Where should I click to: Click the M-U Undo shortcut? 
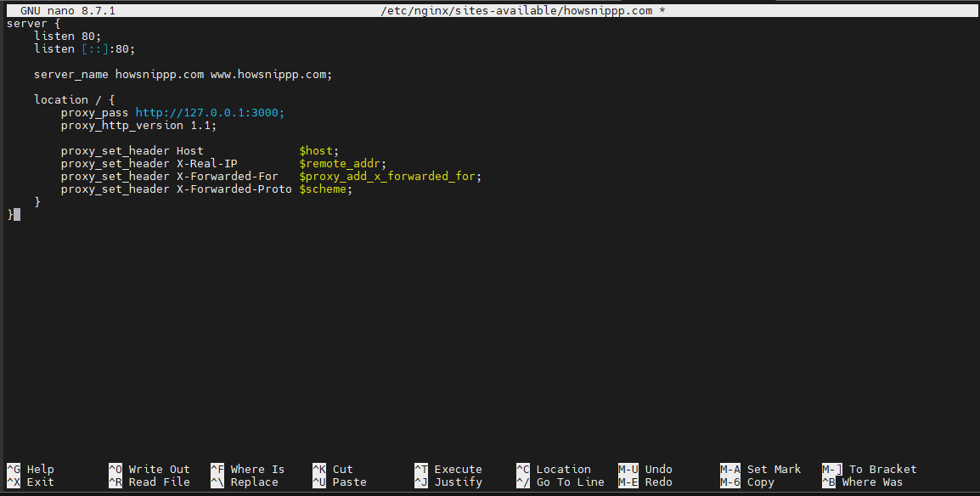pos(645,469)
